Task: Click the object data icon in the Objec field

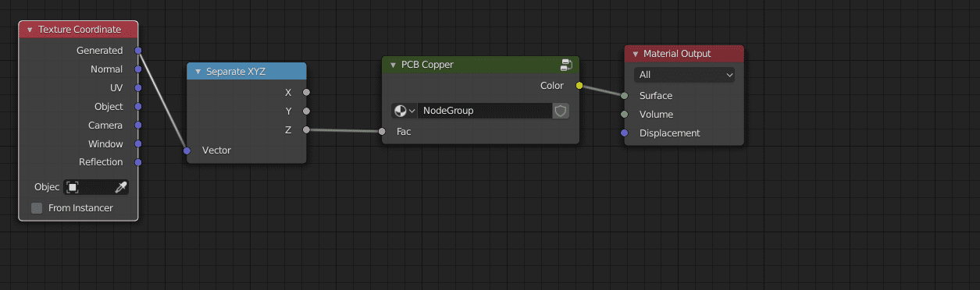Action: (x=73, y=187)
